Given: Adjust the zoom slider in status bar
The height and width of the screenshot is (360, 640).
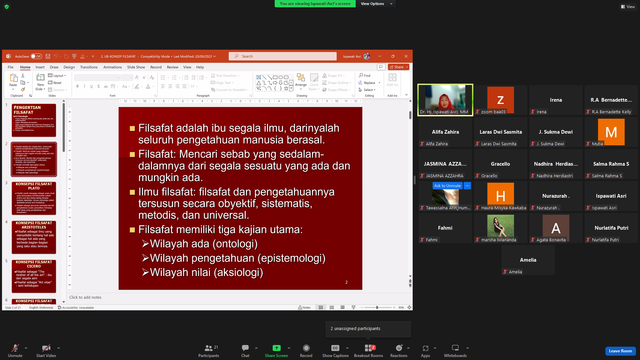Looking at the screenshot, I should [377, 307].
